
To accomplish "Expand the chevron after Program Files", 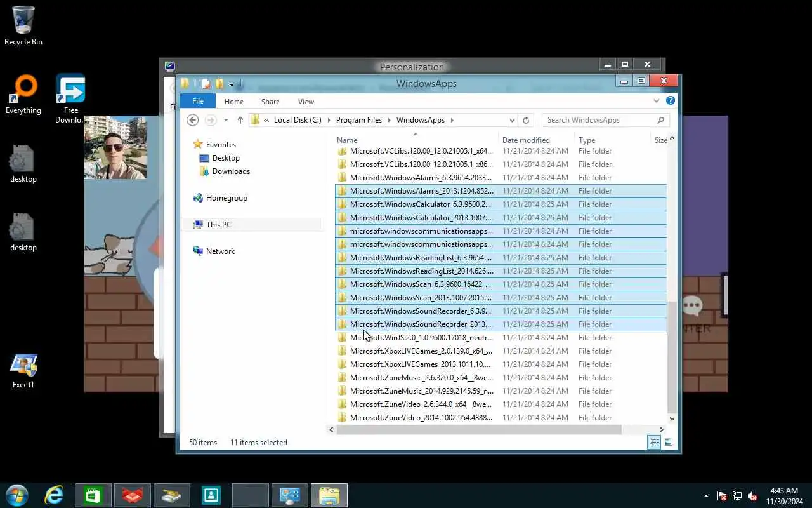I will coord(389,120).
